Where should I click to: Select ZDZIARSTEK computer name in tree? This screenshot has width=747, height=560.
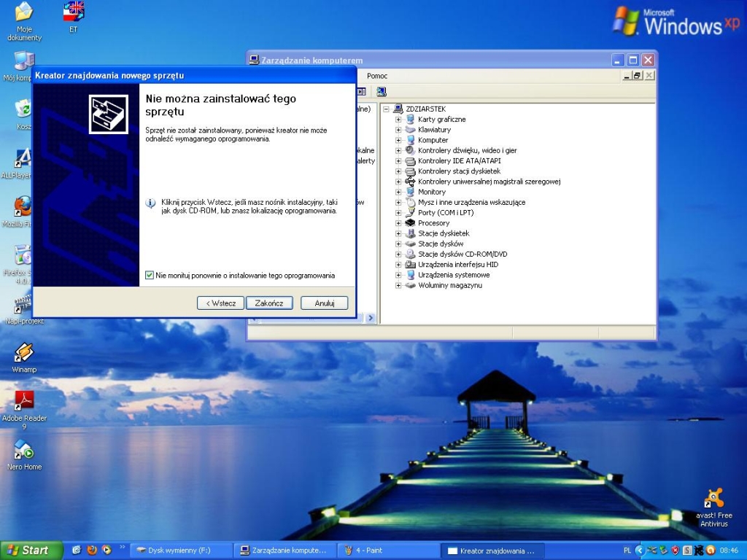point(425,109)
